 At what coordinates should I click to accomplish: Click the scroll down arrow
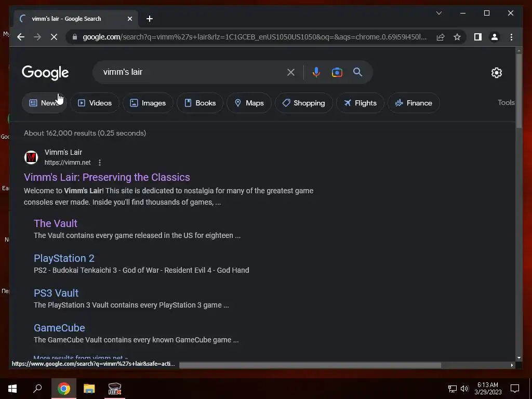(519, 357)
